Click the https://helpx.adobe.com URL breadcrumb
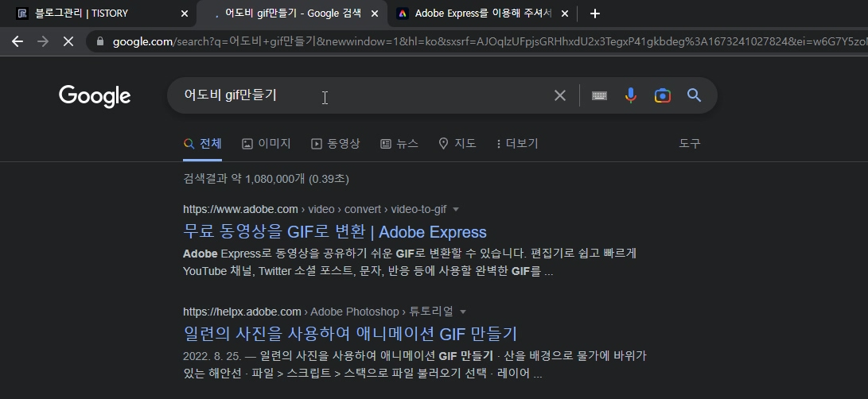Image resolution: width=868 pixels, height=399 pixels. [243, 312]
